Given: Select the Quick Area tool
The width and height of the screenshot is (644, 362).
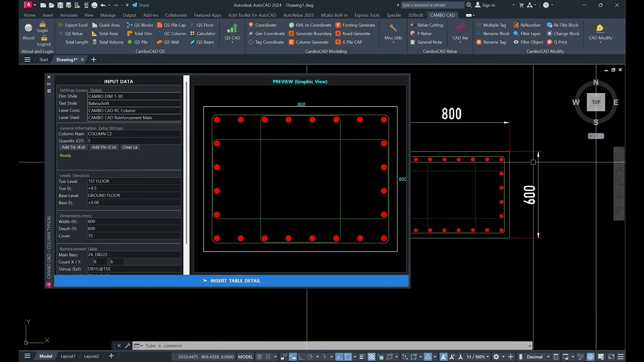Looking at the screenshot, I should tap(106, 25).
